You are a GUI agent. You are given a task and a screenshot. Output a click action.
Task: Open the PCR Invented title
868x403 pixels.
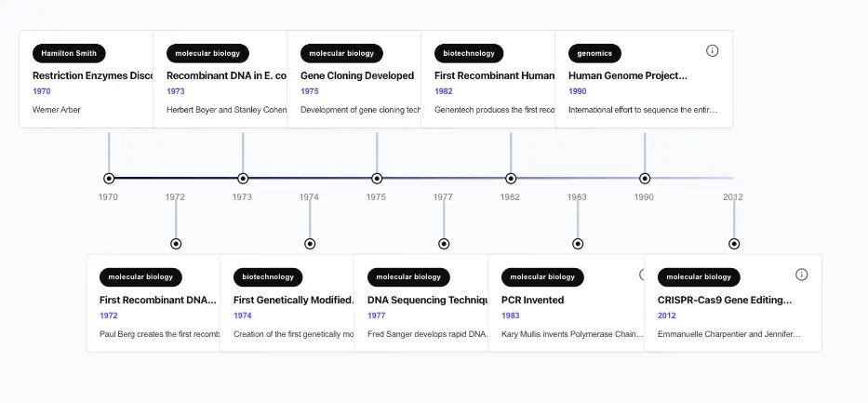coord(532,300)
